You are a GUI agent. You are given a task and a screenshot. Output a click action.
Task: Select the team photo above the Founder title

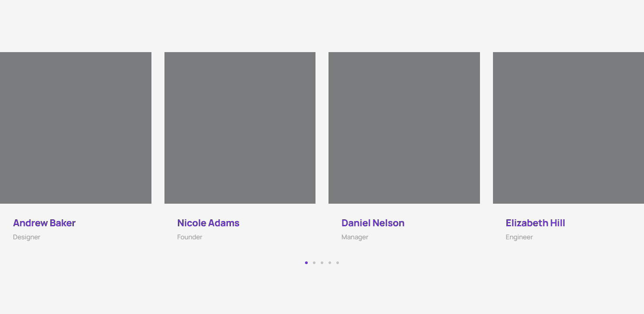tap(240, 128)
